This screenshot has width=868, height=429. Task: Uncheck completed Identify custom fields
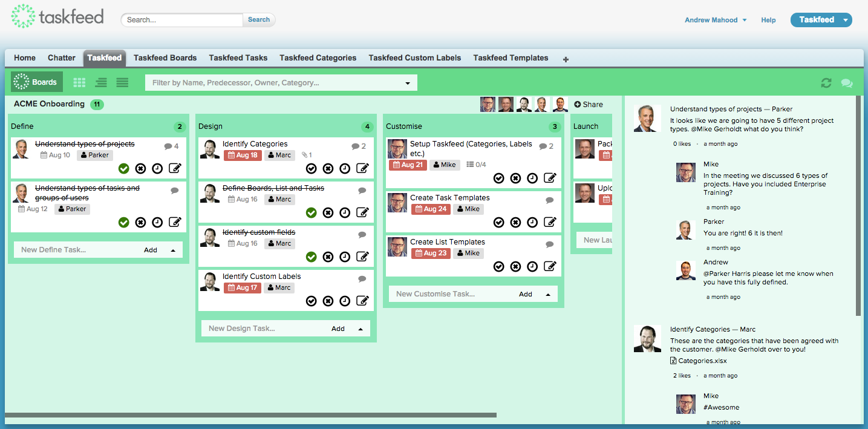coord(312,257)
